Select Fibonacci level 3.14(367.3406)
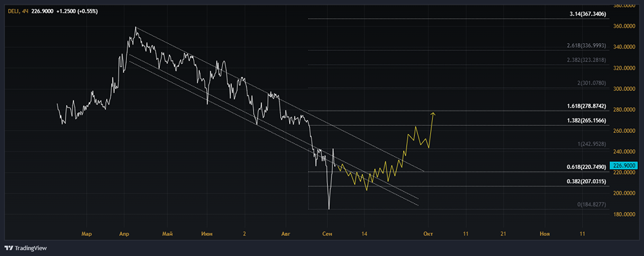Screen dimensions: 644x256 (588, 14)
